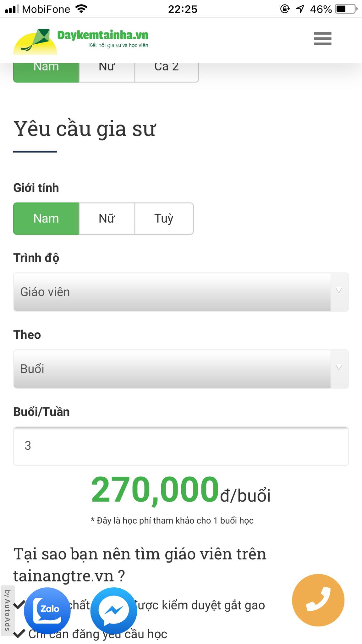The height and width of the screenshot is (644, 362).
Task: Open Facebook Messenger chat
Action: click(114, 610)
